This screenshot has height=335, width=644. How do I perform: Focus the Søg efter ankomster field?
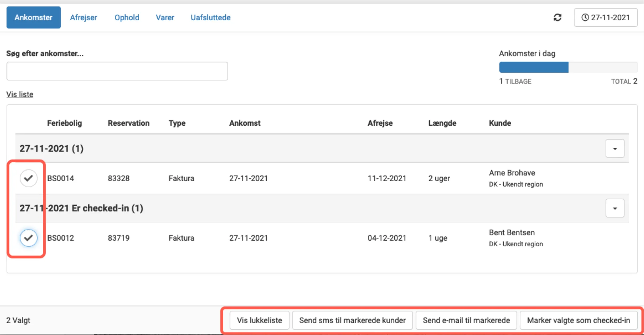(x=117, y=71)
